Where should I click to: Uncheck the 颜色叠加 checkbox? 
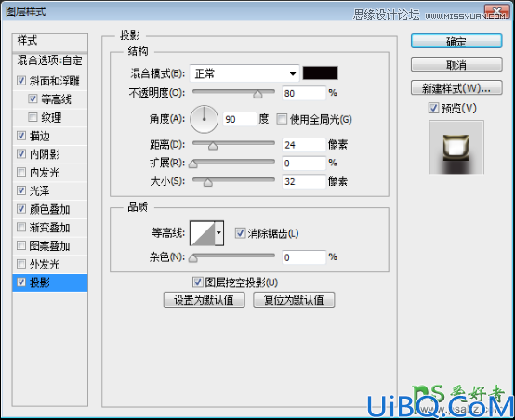tap(21, 209)
